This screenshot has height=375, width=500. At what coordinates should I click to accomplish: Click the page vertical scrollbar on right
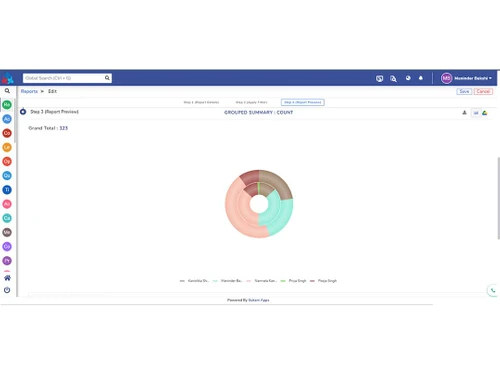(x=498, y=198)
